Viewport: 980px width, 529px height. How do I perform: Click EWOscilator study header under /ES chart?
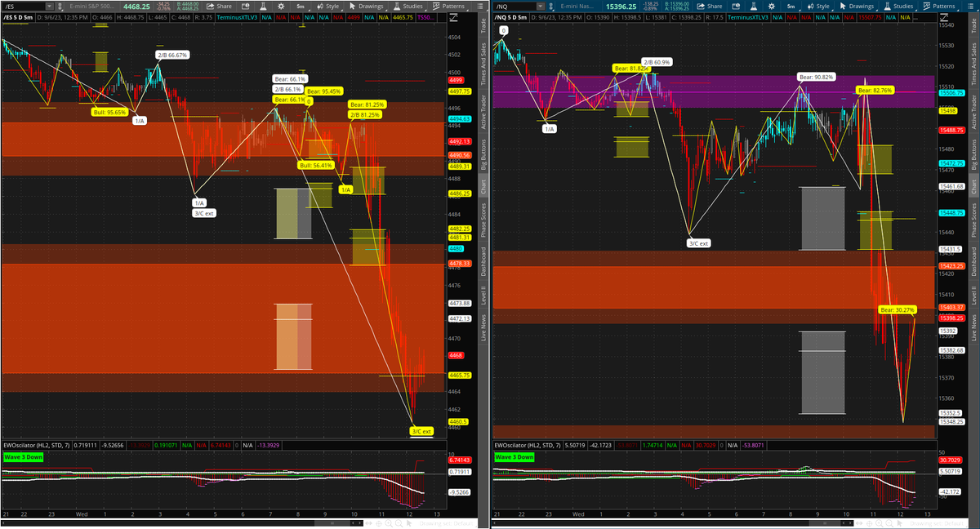pyautogui.click(x=37, y=446)
